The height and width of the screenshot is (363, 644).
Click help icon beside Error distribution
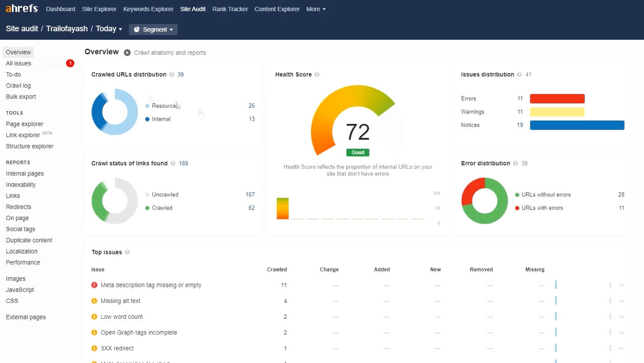pyautogui.click(x=515, y=163)
